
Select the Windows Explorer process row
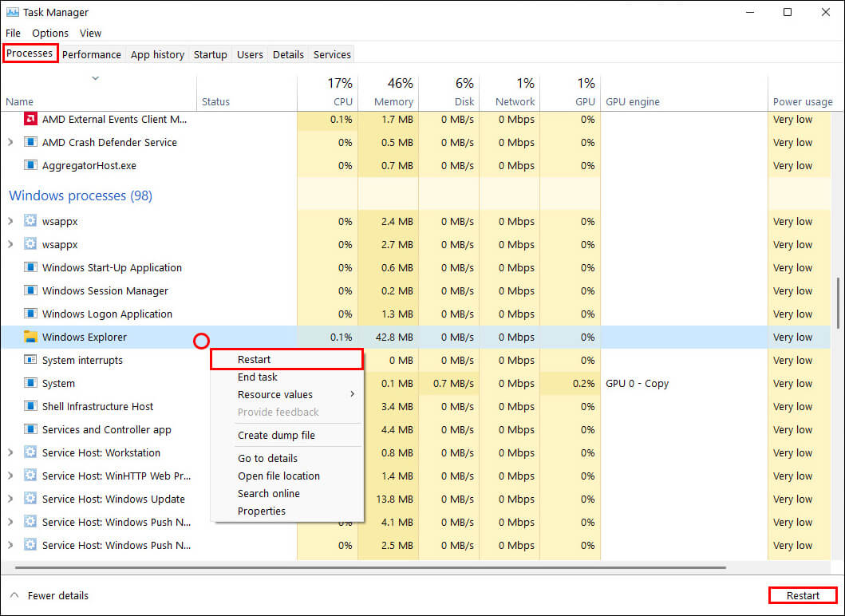point(416,337)
